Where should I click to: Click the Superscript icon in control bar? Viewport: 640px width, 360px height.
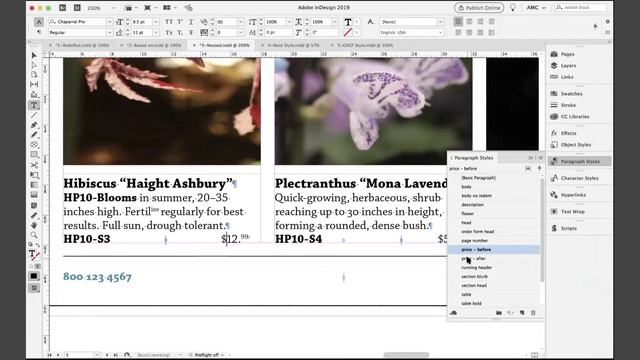coord(180,22)
